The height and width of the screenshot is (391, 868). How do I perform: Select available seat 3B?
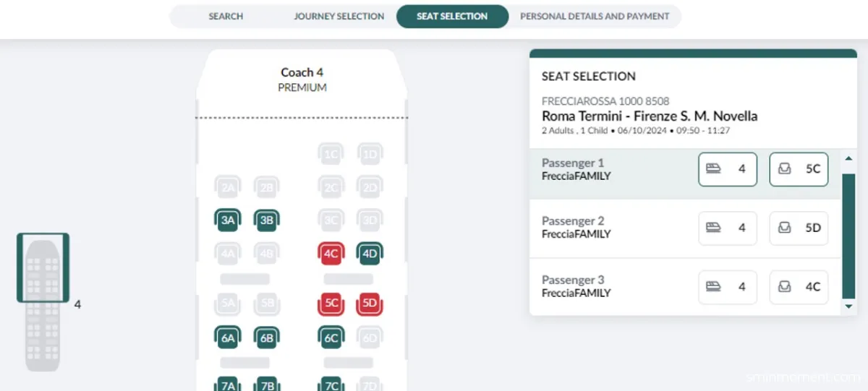click(x=267, y=220)
